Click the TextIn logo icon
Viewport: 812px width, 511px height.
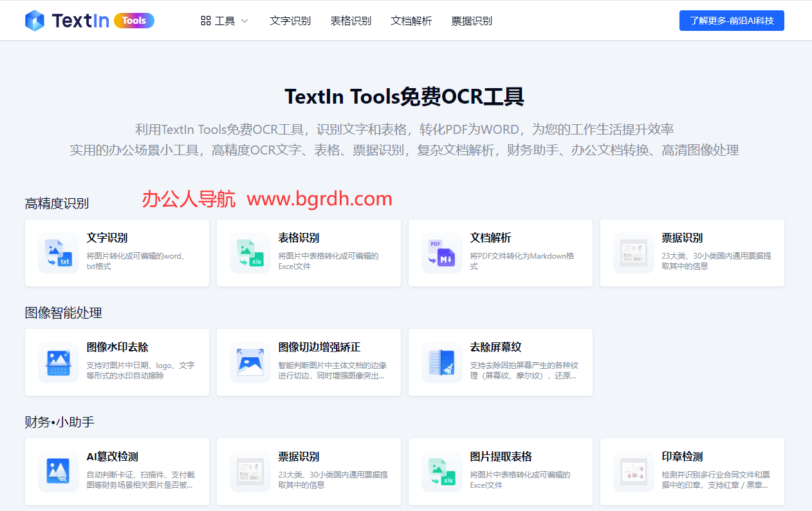(x=35, y=20)
